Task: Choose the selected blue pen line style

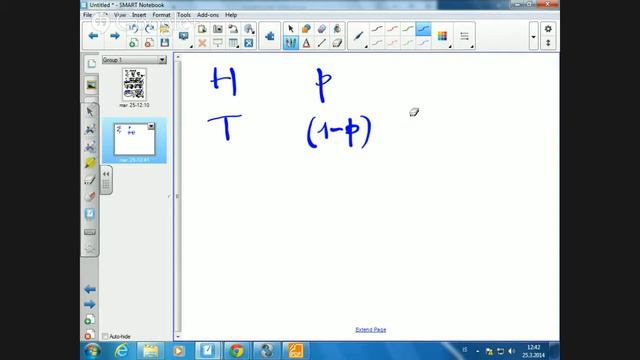Action: click(x=423, y=29)
